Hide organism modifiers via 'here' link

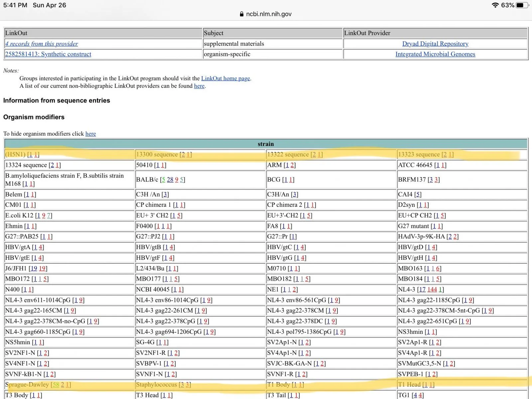pyautogui.click(x=90, y=134)
